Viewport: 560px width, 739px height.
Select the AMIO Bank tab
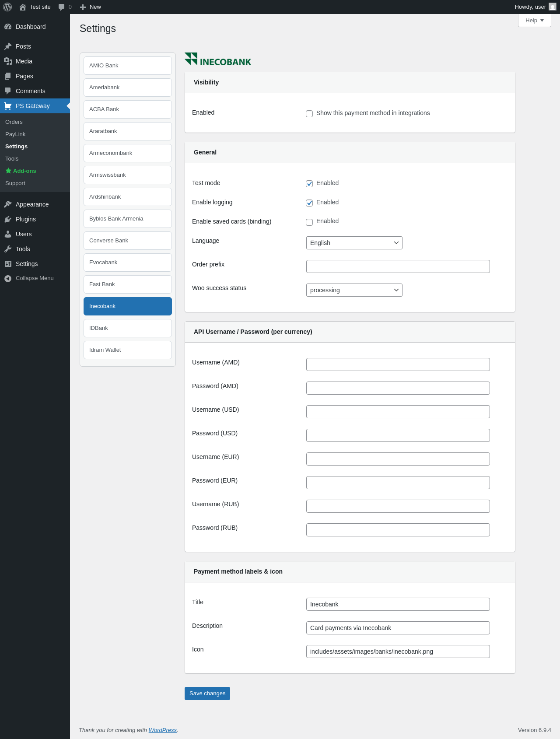coord(128,66)
